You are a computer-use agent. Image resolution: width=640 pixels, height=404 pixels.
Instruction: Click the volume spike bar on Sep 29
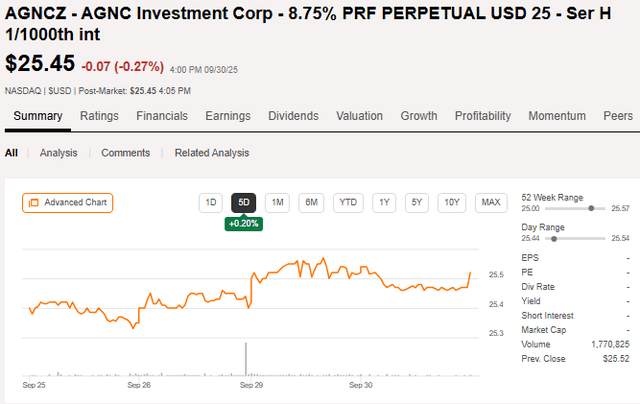pos(247,359)
